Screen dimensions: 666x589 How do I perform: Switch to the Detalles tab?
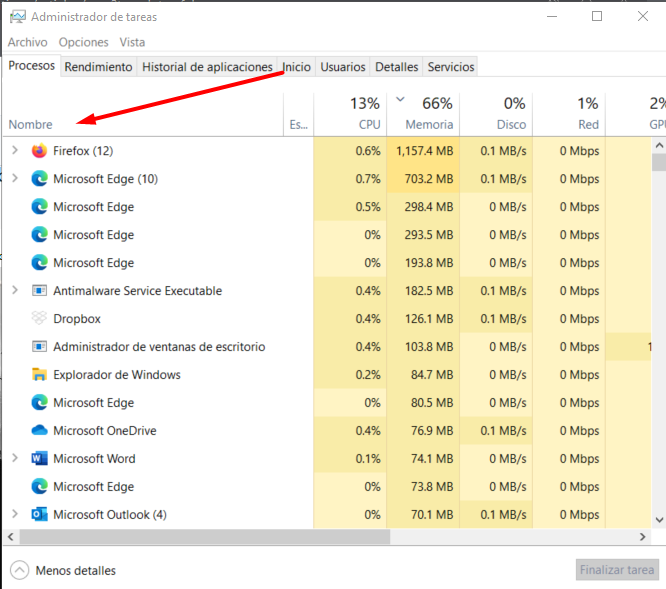(396, 67)
